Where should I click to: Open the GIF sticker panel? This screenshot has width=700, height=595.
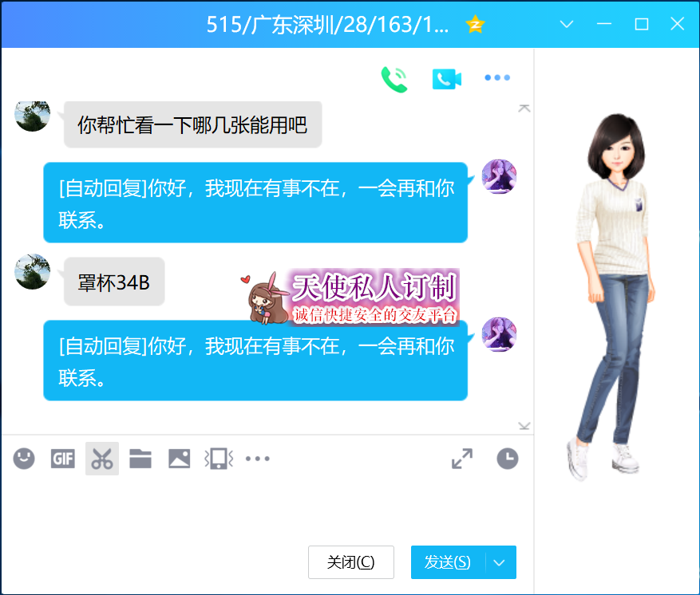[63, 459]
